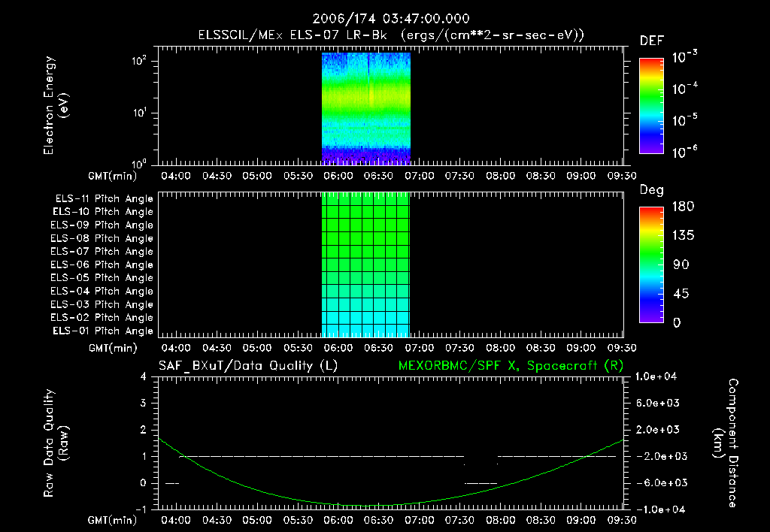Click the 10^-5 value on DEF scale
Screen dimensions: 770x532
click(x=684, y=120)
